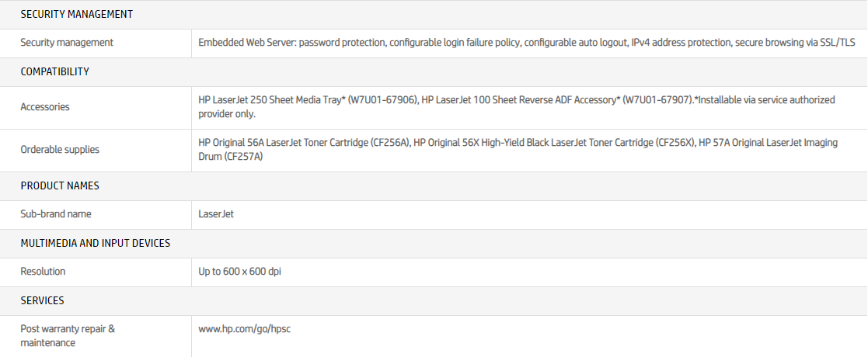The height and width of the screenshot is (357, 868).
Task: Select the PRODUCT NAMES section header
Action: tap(60, 186)
